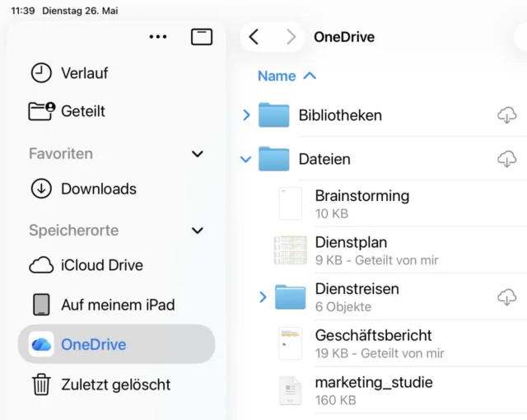The width and height of the screenshot is (527, 420).
Task: Click the Dienstreisen folder icon
Action: click(290, 297)
